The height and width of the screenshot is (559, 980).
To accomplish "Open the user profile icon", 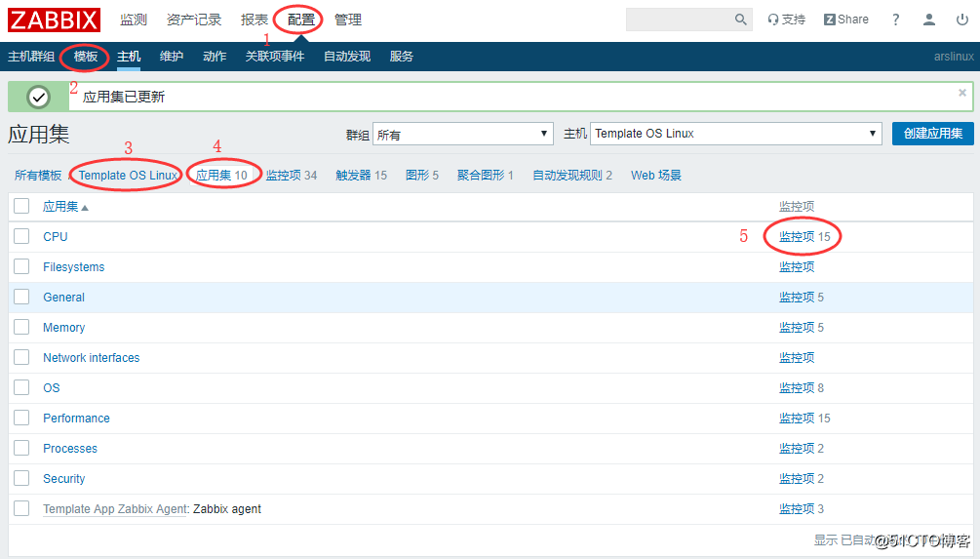I will [929, 20].
